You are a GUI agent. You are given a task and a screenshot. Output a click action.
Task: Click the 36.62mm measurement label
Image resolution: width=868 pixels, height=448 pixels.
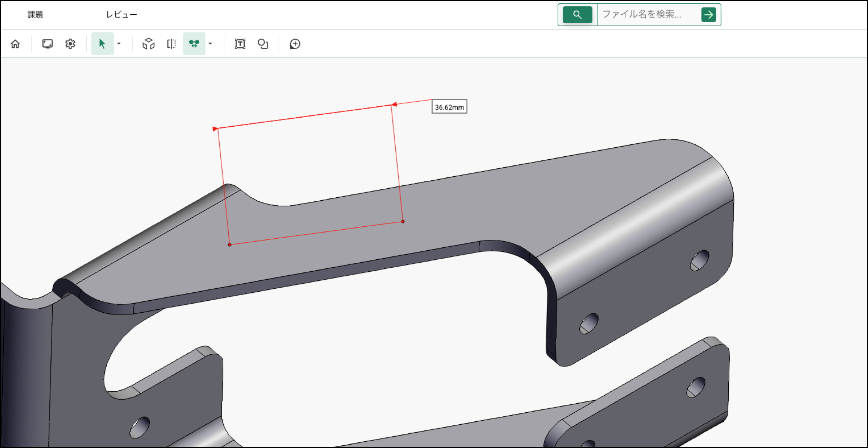[x=449, y=107]
